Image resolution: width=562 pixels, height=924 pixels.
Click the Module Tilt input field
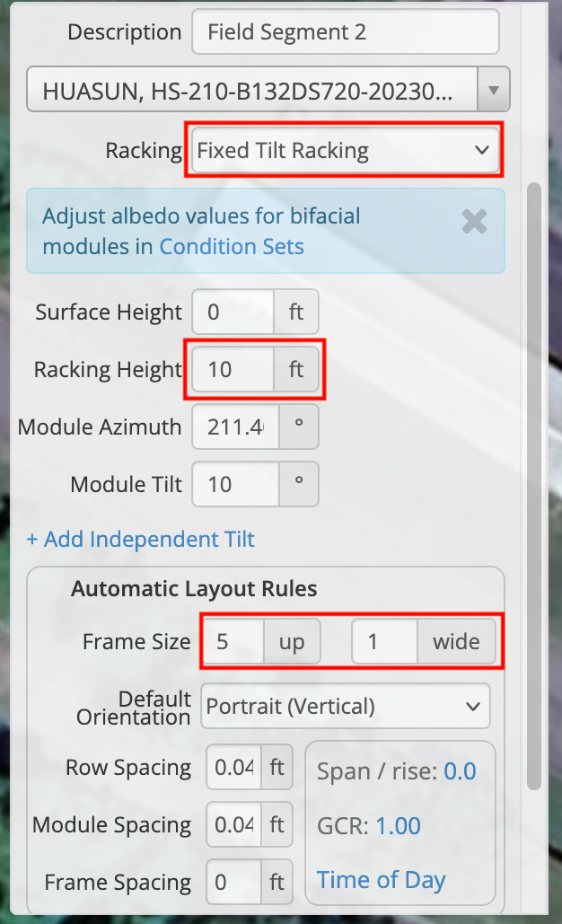pyautogui.click(x=235, y=484)
